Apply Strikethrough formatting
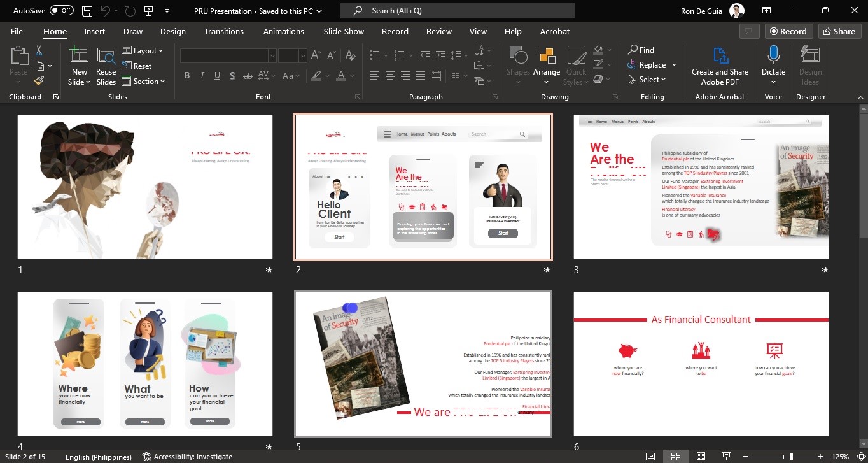This screenshot has height=463, width=868. [x=248, y=76]
